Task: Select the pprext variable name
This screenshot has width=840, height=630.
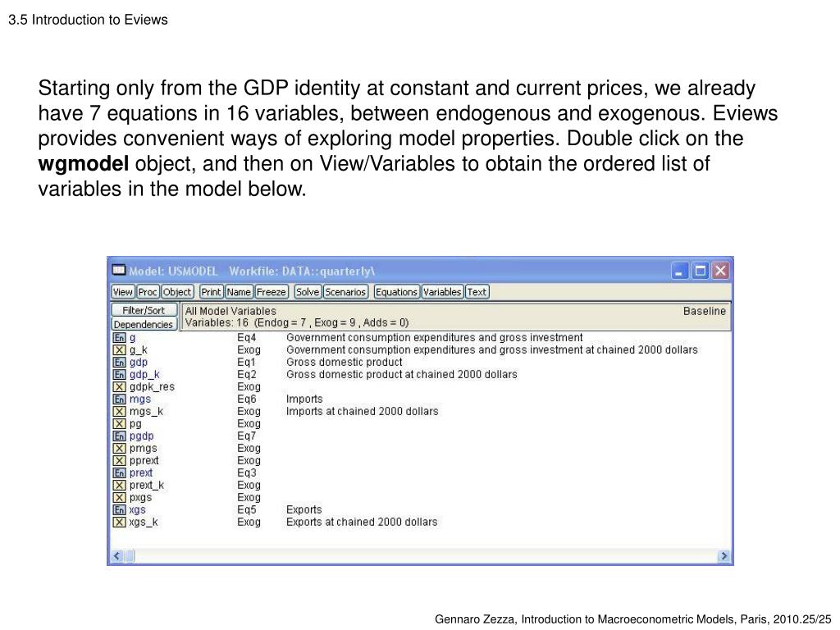Action: click(x=144, y=461)
